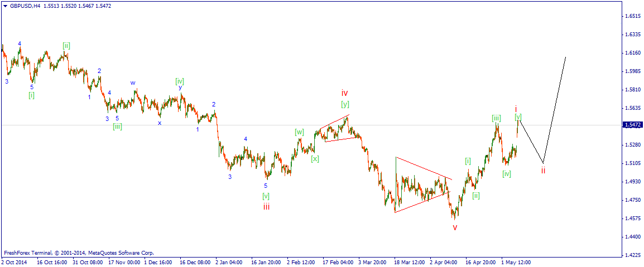
Task: Click the green [x] wave label
Action: coord(315,159)
